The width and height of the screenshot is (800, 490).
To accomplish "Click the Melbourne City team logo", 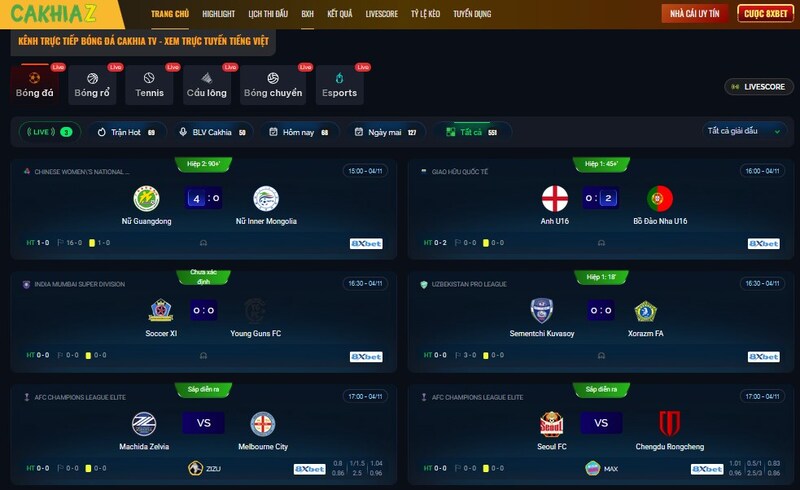I will pos(263,424).
